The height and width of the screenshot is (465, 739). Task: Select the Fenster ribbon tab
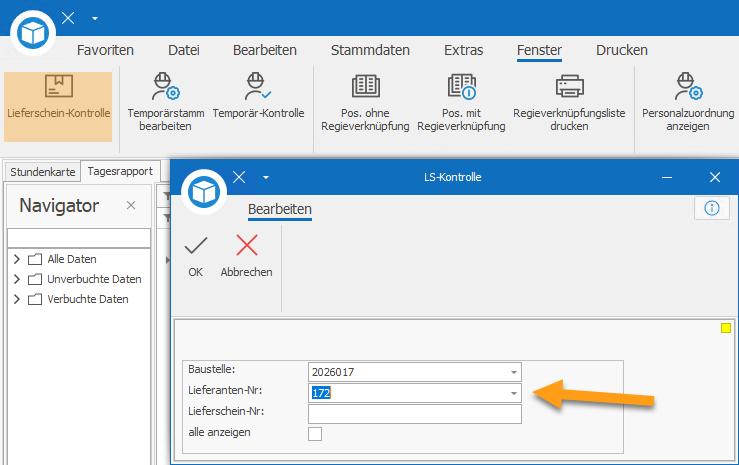pos(539,50)
